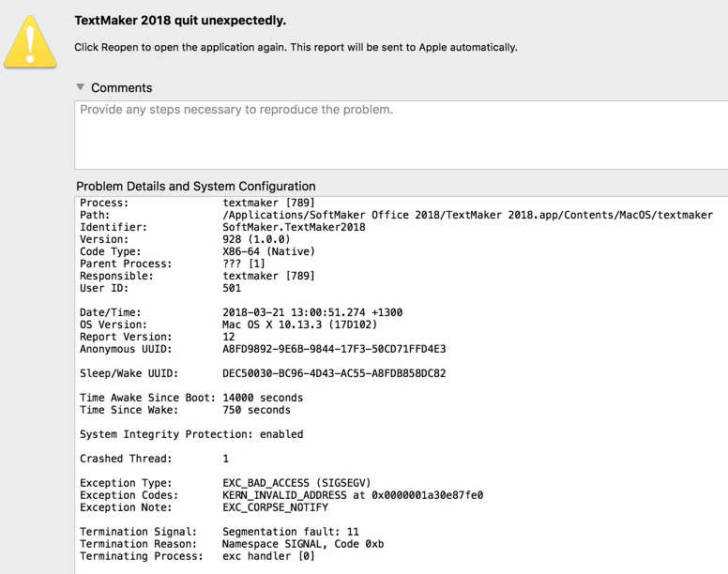Click the "Click Reopen" description text

[296, 47]
